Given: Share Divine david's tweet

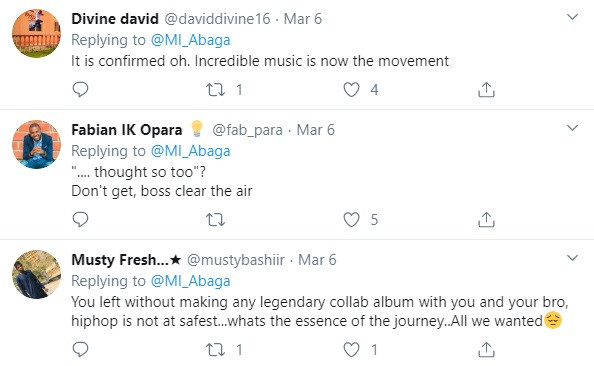Looking at the screenshot, I should [x=486, y=90].
